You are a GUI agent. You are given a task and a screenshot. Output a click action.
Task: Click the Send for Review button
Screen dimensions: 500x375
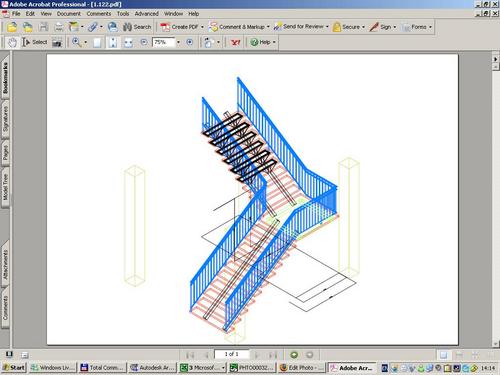tap(301, 26)
